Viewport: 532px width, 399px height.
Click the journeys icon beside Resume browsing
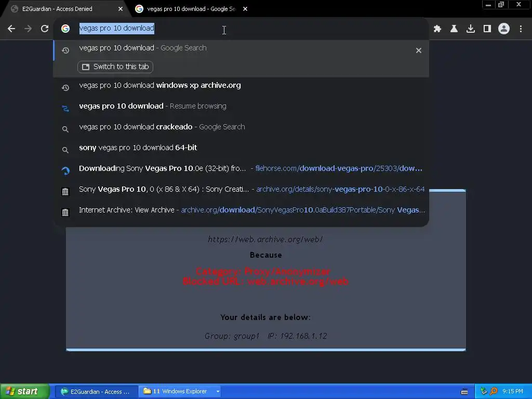pyautogui.click(x=65, y=108)
